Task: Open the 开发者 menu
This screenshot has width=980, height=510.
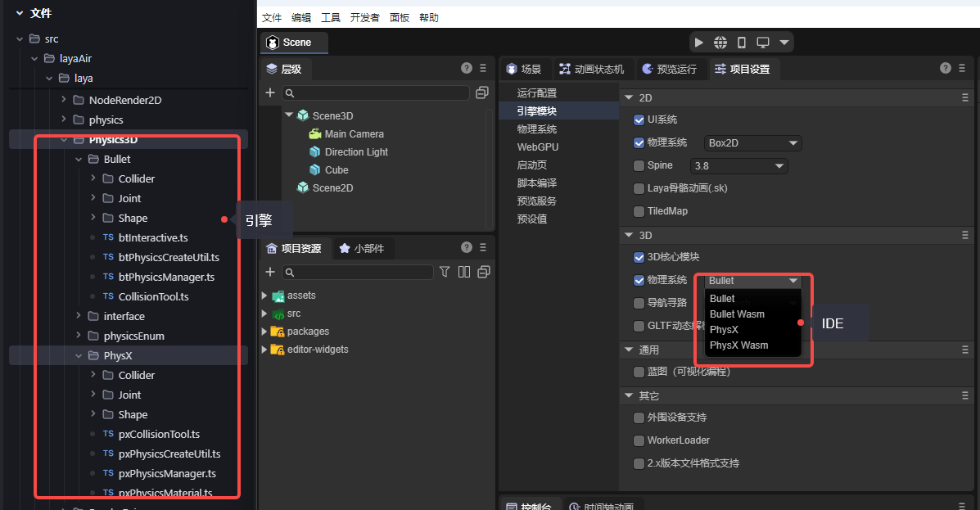Action: click(364, 17)
